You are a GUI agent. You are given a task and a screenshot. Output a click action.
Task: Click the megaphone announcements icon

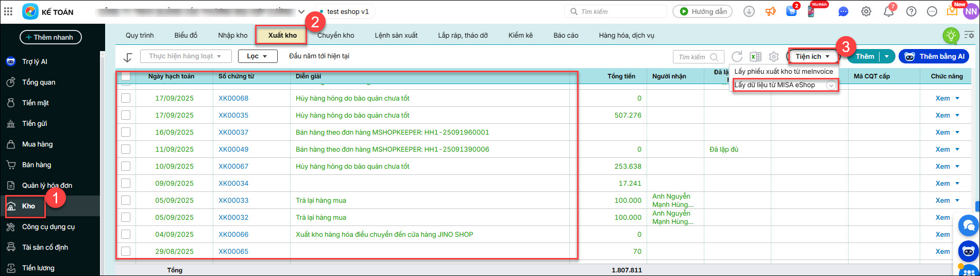click(770, 11)
